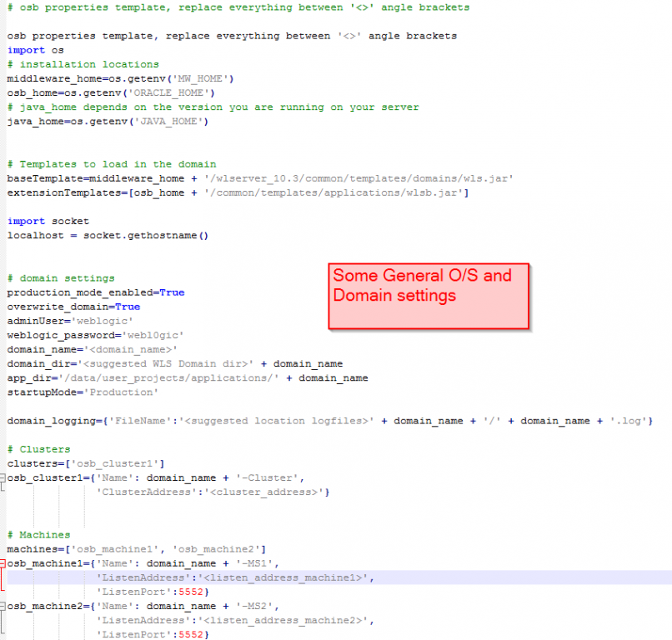Click the java_home=os.getenv('JAVA_HOME') line
The height and width of the screenshot is (640, 672).
[x=108, y=122]
